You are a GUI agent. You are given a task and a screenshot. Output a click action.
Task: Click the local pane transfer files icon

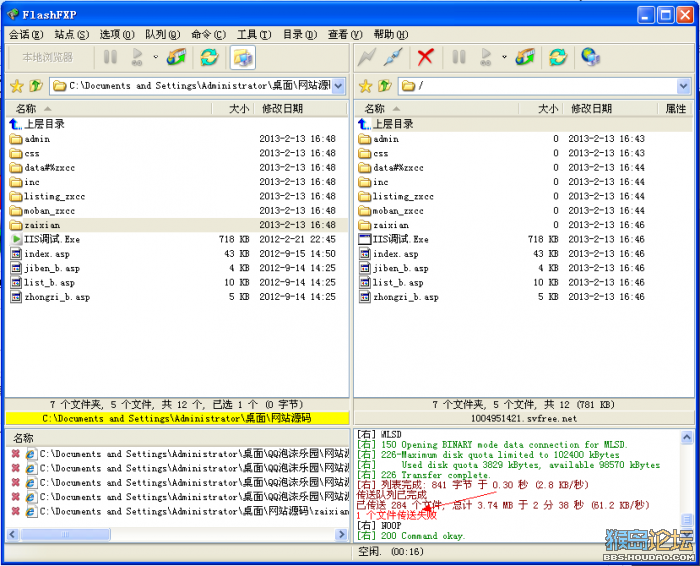tap(176, 58)
